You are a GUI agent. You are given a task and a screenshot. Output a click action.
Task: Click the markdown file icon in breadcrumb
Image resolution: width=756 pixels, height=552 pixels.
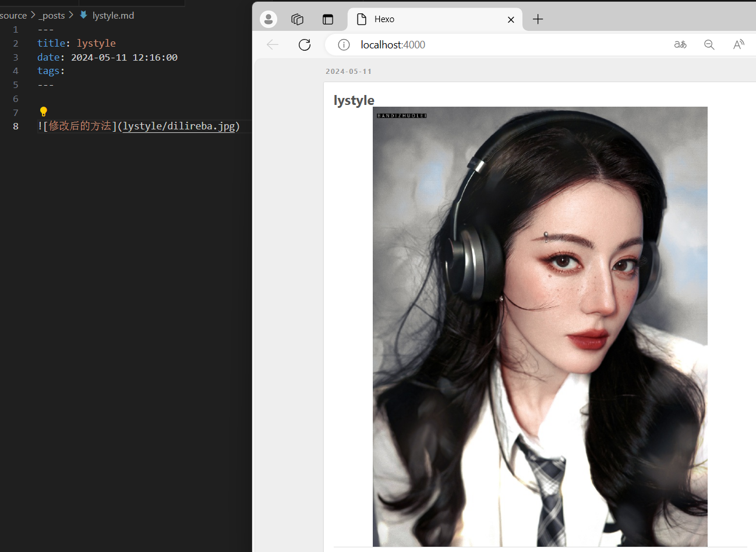(x=83, y=15)
